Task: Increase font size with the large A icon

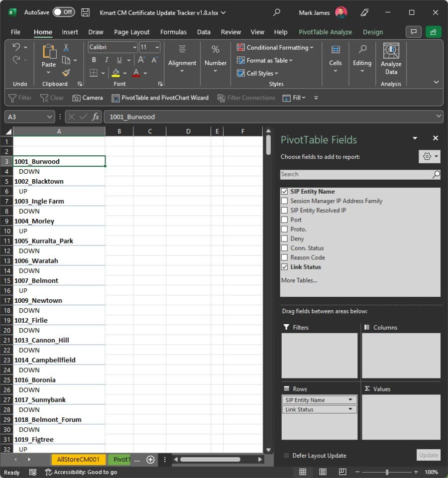Action: (x=141, y=60)
